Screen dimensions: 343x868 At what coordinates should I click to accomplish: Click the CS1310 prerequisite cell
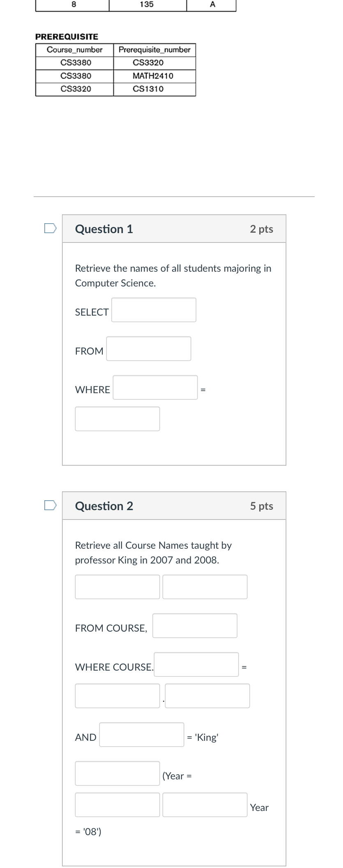click(x=148, y=89)
